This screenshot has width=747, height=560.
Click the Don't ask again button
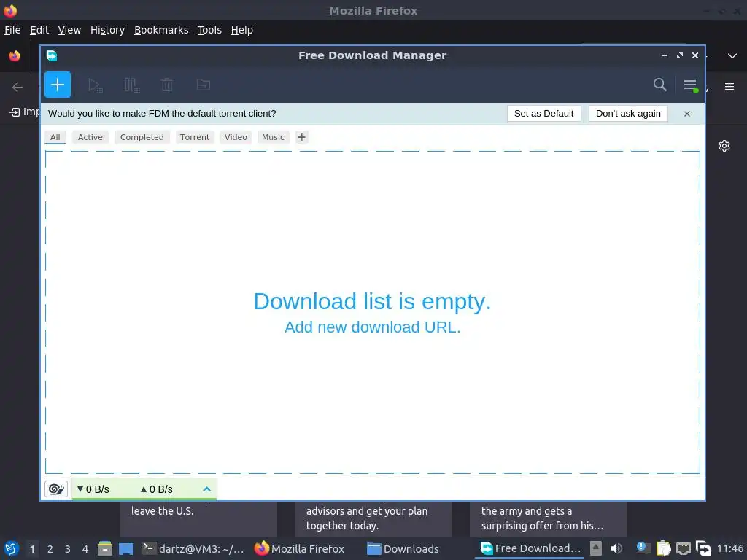tap(628, 114)
